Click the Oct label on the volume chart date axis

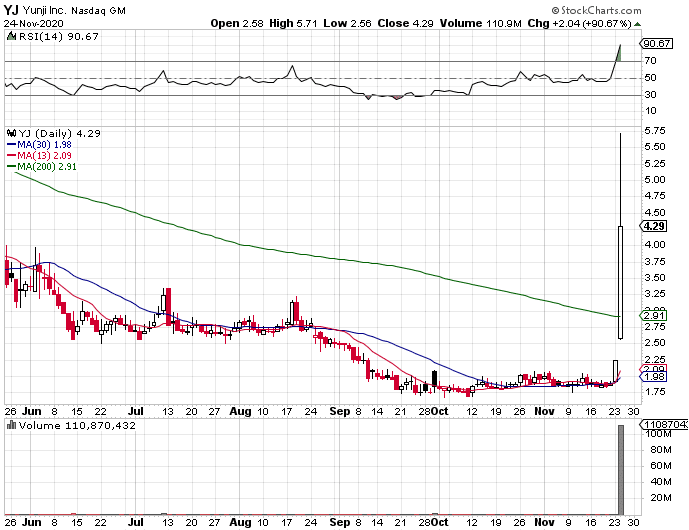click(x=439, y=522)
